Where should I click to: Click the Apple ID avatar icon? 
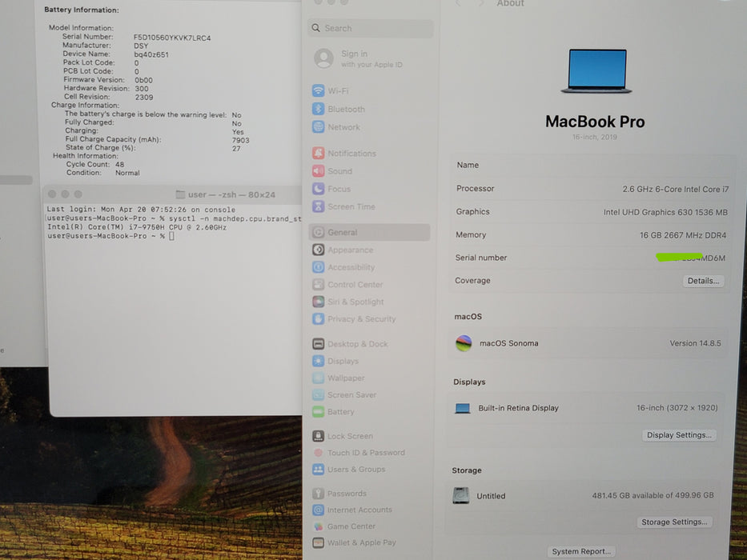coord(324,58)
